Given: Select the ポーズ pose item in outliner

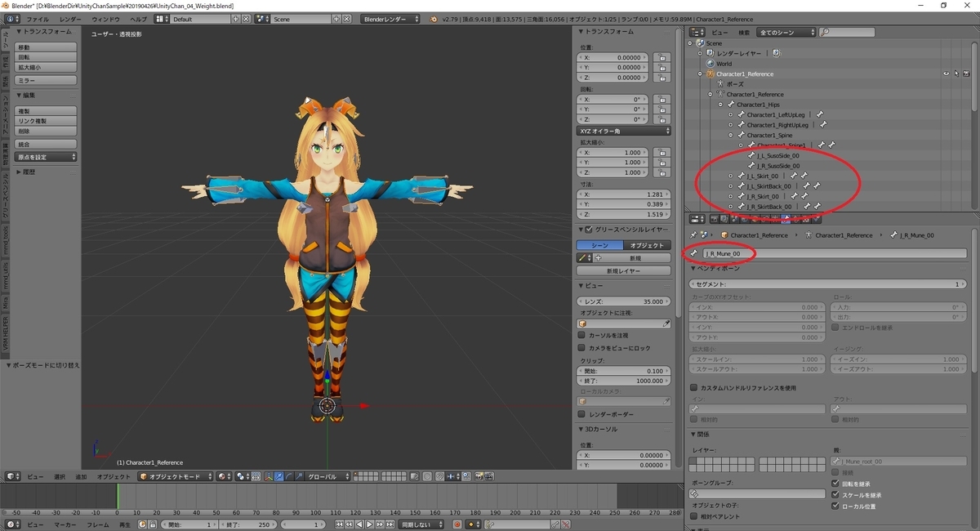Looking at the screenshot, I should (735, 84).
